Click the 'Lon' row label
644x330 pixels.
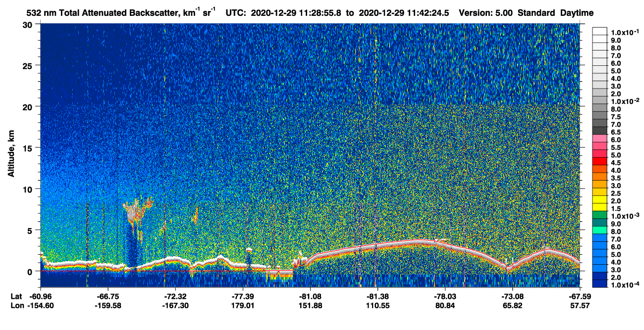(x=17, y=306)
